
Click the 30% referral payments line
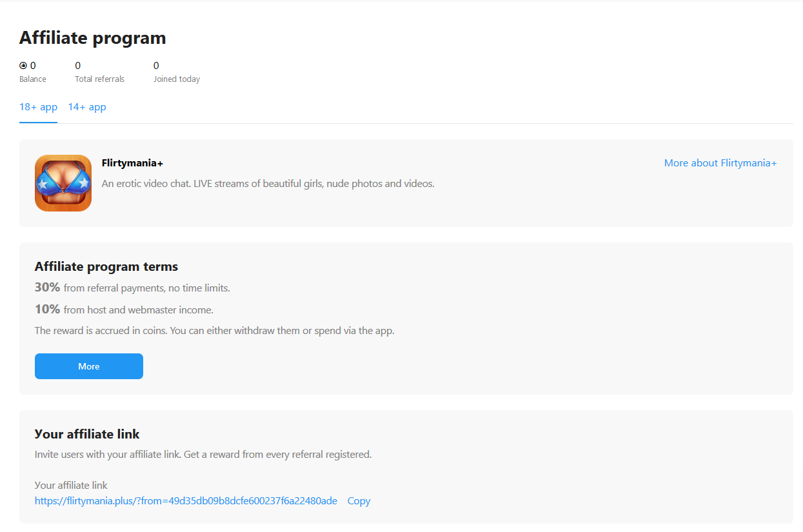pyautogui.click(x=132, y=288)
